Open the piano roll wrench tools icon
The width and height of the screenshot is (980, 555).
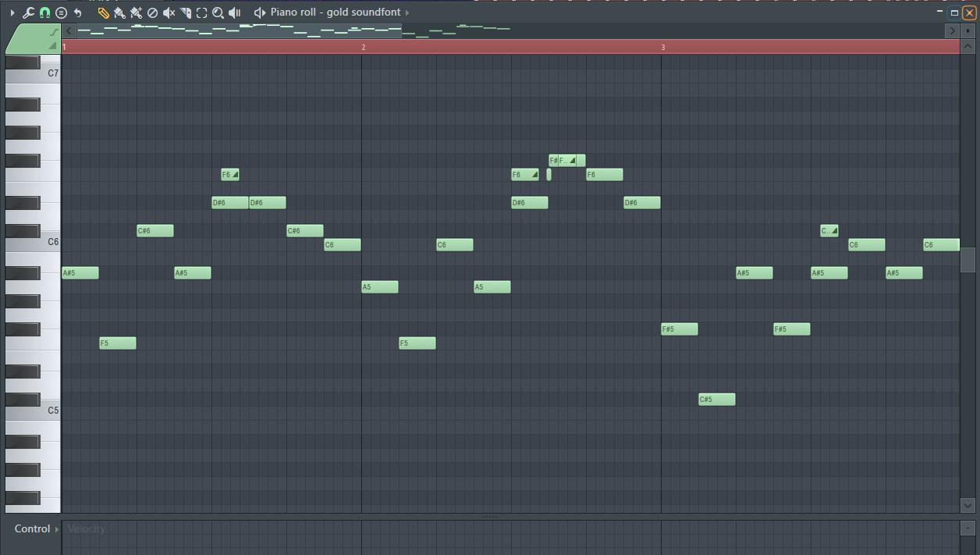click(27, 12)
